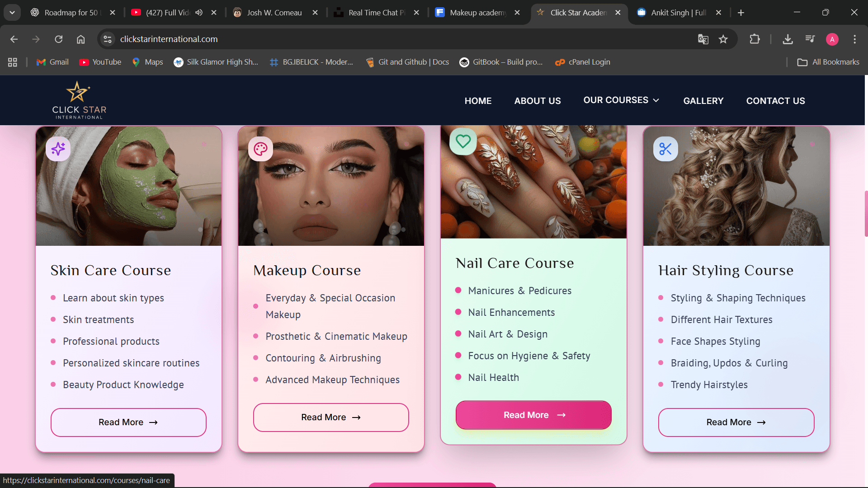Open the apps grid in bookmarks bar
This screenshot has width=868, height=488.
coord(13,62)
